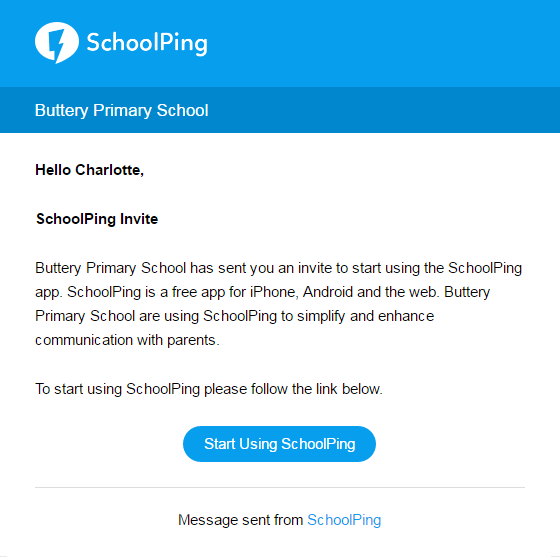Click the SchoolPing Invite heading
The width and height of the screenshot is (560, 557).
(x=97, y=219)
